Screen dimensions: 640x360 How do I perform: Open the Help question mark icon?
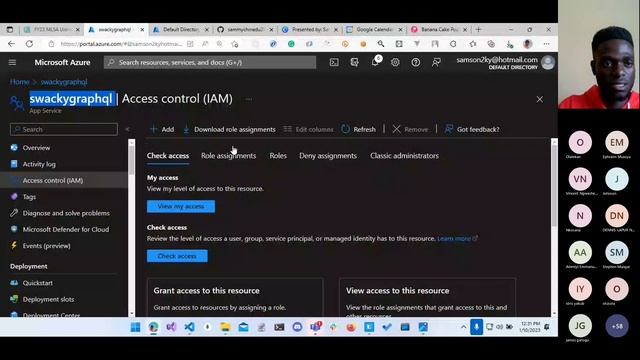point(416,62)
